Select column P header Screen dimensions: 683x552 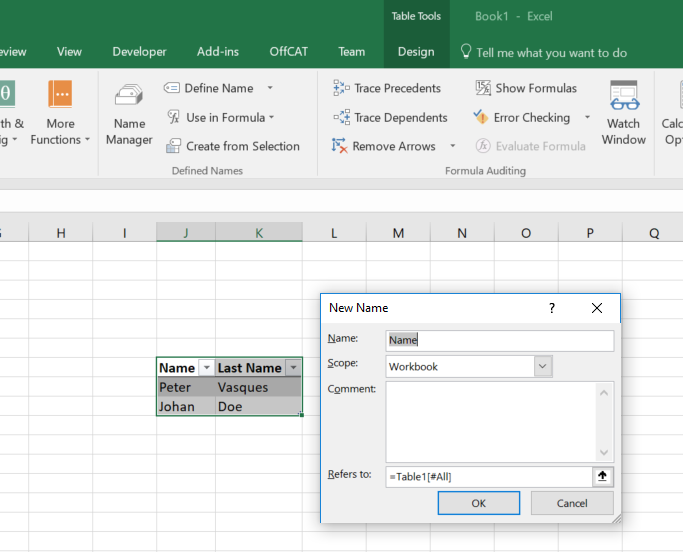tap(590, 233)
